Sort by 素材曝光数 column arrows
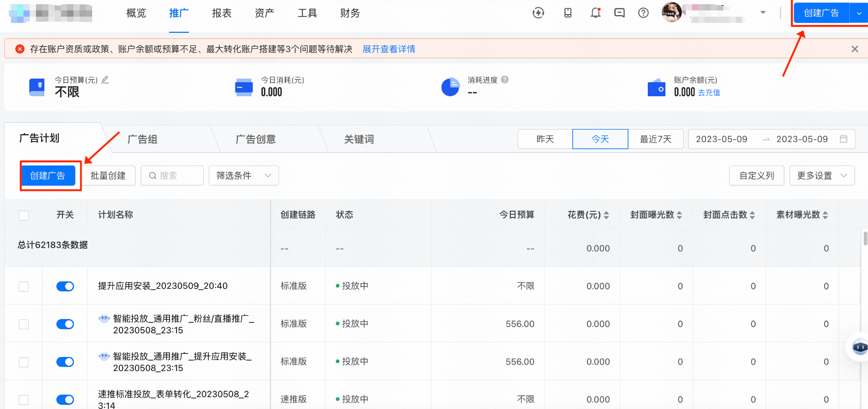This screenshot has height=409, width=868. pyautogui.click(x=825, y=215)
